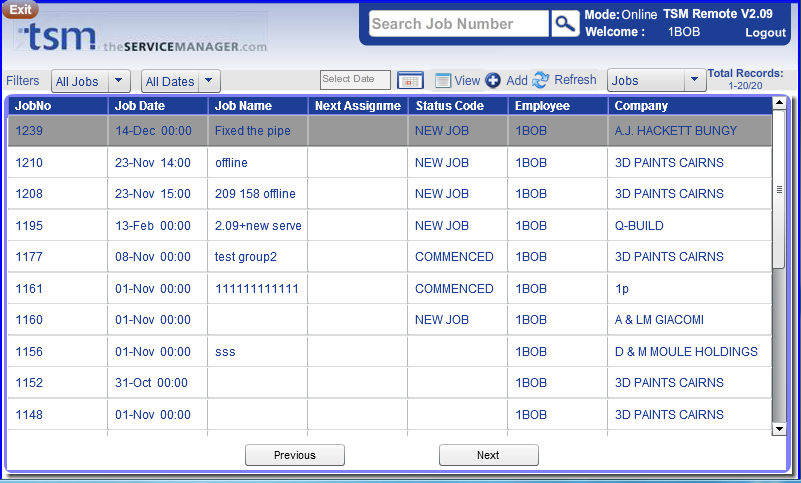The height and width of the screenshot is (483, 801).
Task: Expand the All Dates filter dropdown
Action: click(x=209, y=81)
